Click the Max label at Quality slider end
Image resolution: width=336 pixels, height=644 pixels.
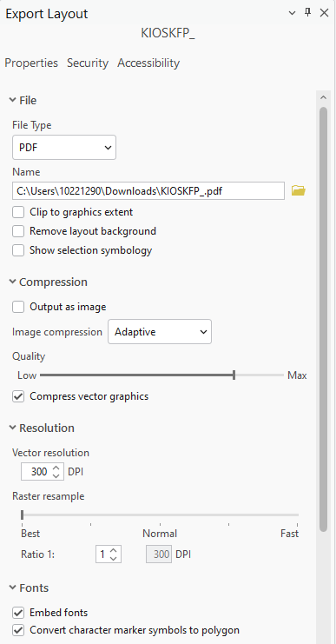[297, 375]
